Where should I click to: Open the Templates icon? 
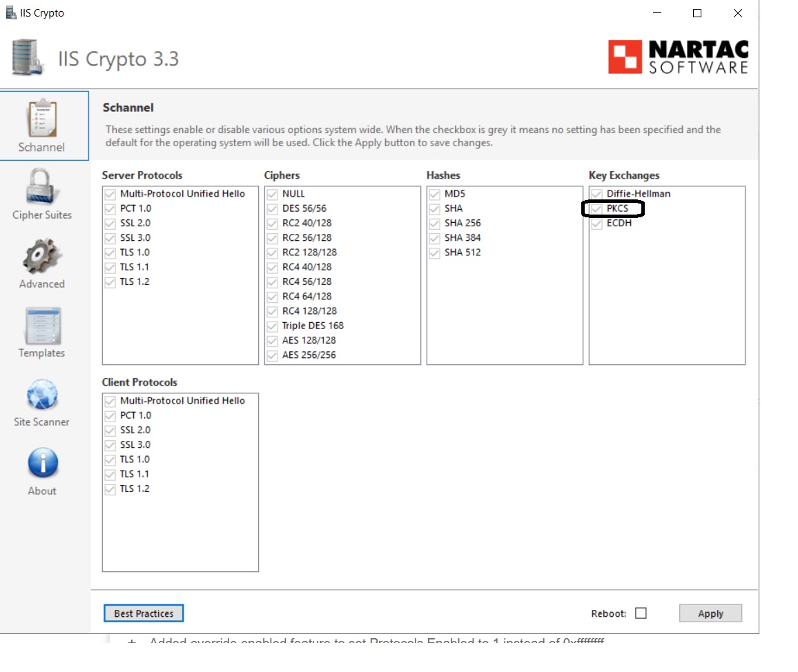43,326
